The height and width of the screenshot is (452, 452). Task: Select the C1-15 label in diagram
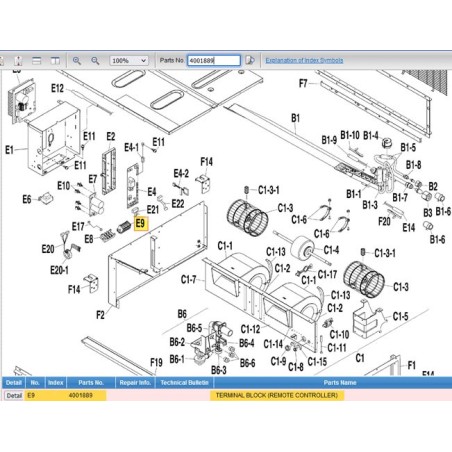317,362
